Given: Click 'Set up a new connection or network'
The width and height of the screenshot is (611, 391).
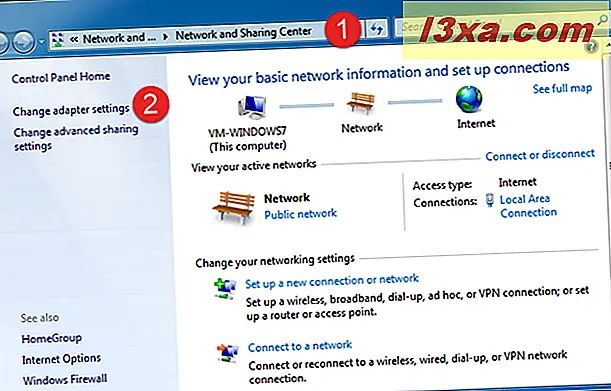Looking at the screenshot, I should pyautogui.click(x=332, y=281).
